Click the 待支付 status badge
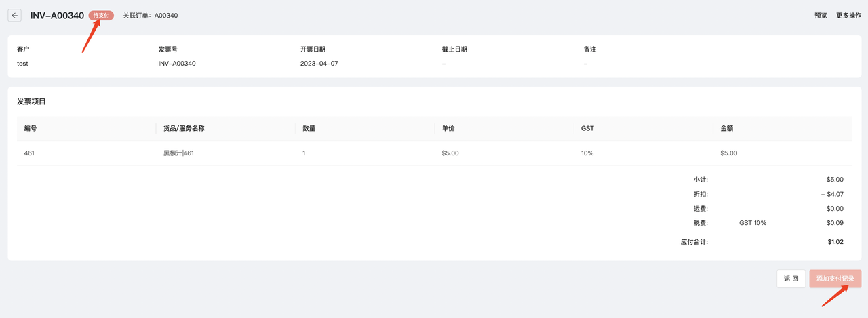The height and width of the screenshot is (318, 868). [x=101, y=15]
